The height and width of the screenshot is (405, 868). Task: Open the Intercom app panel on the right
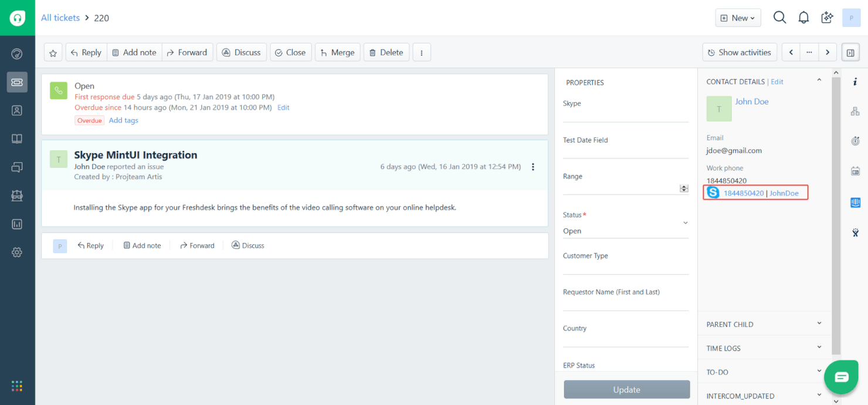[x=855, y=202]
